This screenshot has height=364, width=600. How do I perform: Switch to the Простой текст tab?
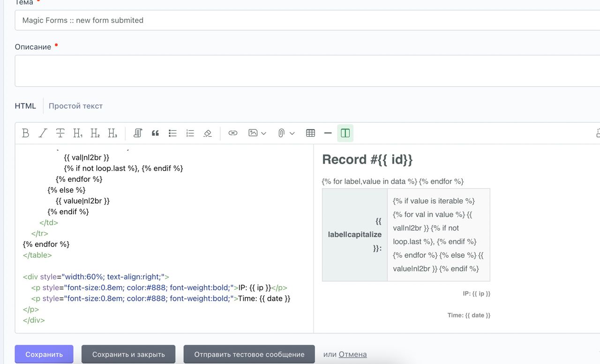coord(75,106)
